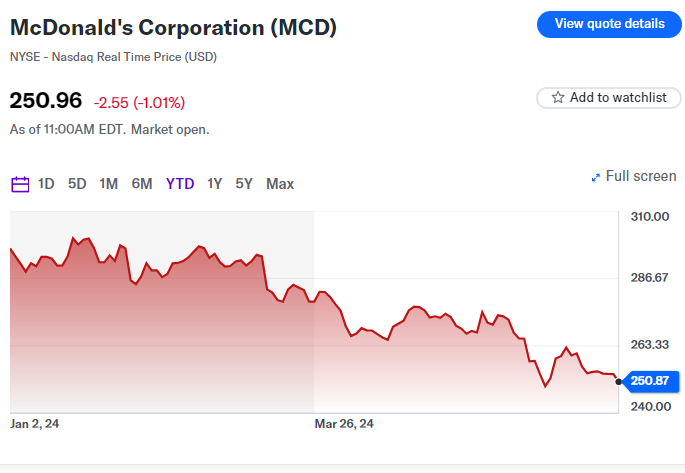The height and width of the screenshot is (473, 685).
Task: Add MCD to watchlist
Action: click(608, 98)
